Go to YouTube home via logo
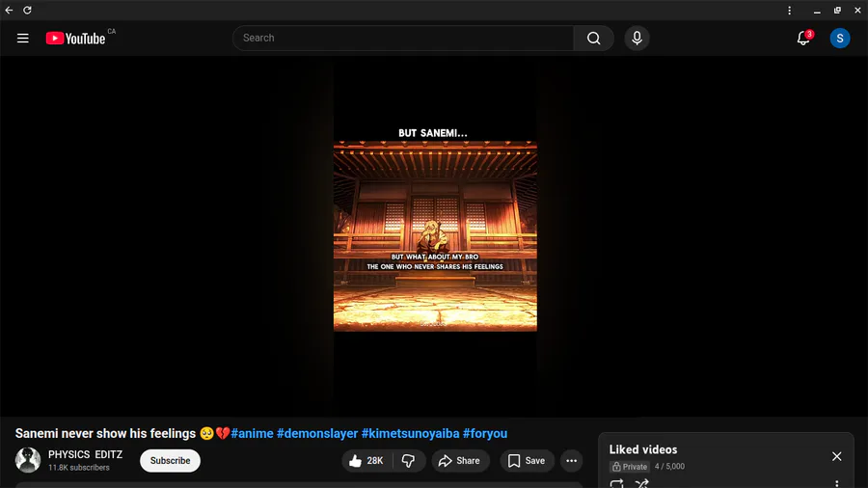This screenshot has height=488, width=868. tap(75, 39)
